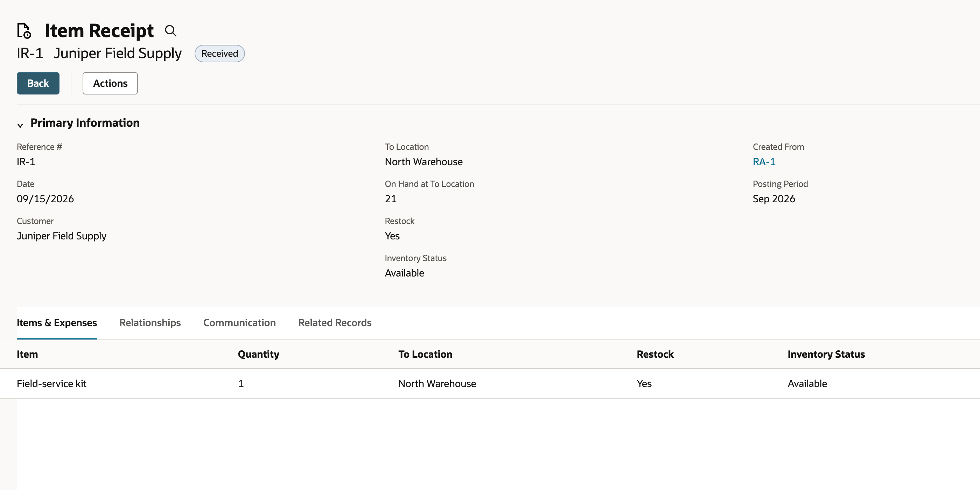Viewport: 980px width, 490px height.
Task: Click the To Location column header
Action: click(x=425, y=354)
